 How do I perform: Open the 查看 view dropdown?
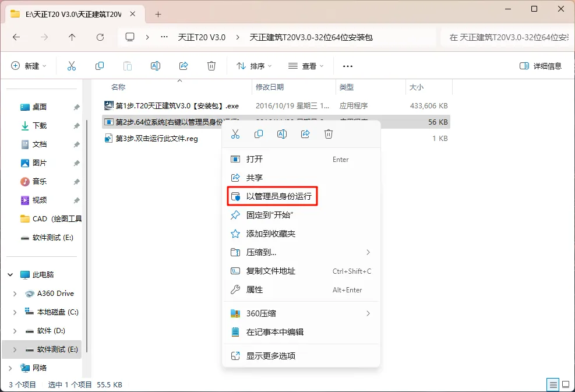pyautogui.click(x=306, y=66)
